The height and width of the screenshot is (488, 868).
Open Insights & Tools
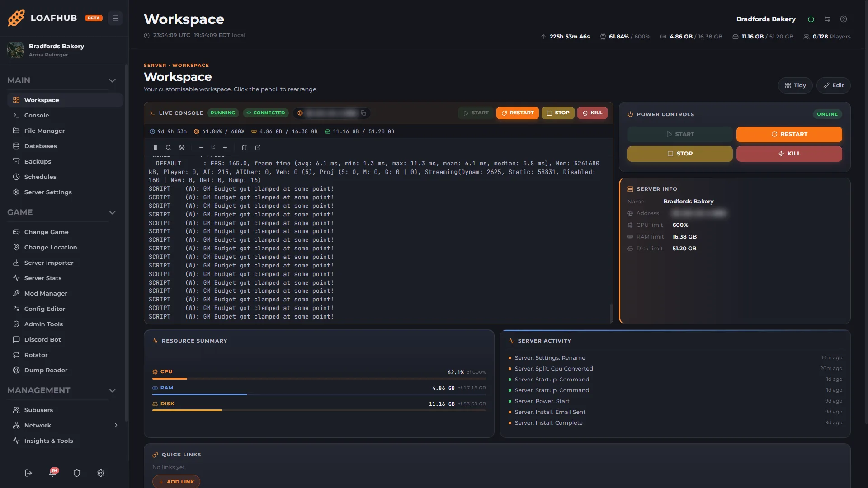click(x=65, y=441)
